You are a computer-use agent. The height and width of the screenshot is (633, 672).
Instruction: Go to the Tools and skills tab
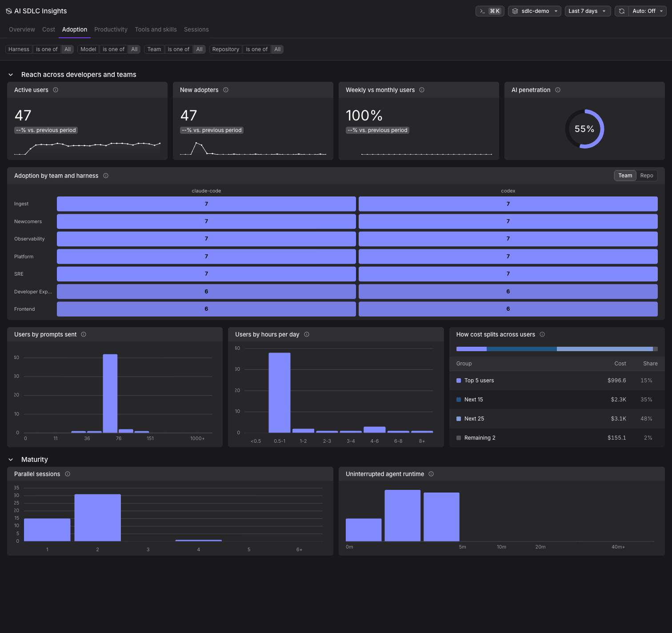click(156, 29)
